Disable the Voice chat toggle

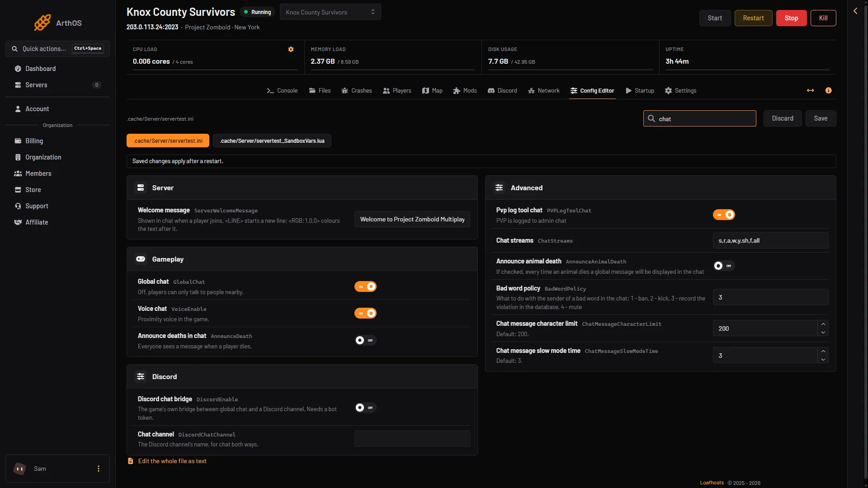(365, 313)
